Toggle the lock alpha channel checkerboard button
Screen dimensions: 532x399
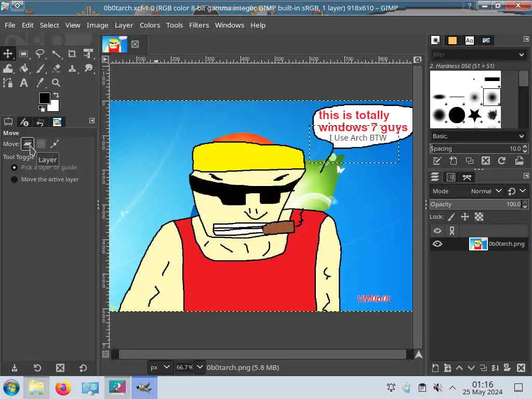click(x=479, y=217)
